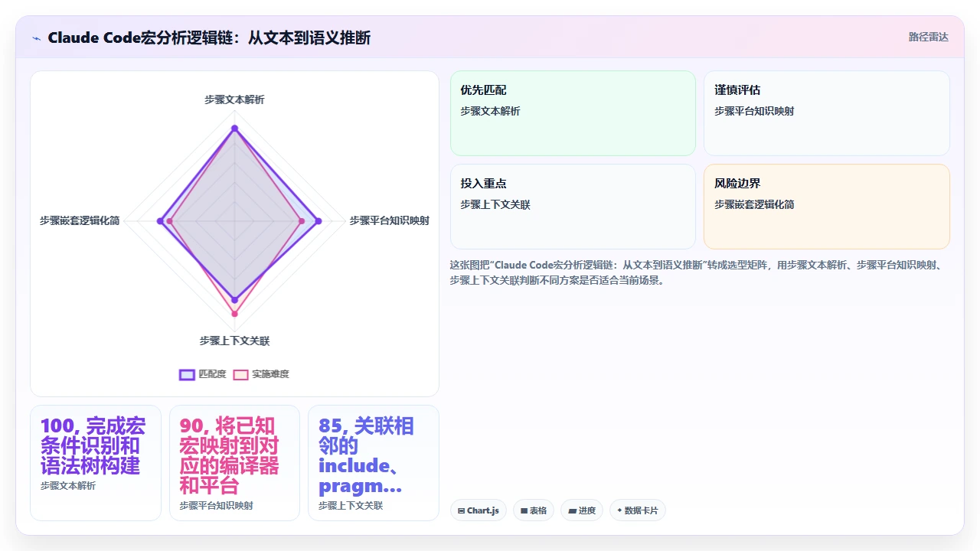980x551 pixels.
Task: Open the 谨慎评估 card
Action: point(827,113)
